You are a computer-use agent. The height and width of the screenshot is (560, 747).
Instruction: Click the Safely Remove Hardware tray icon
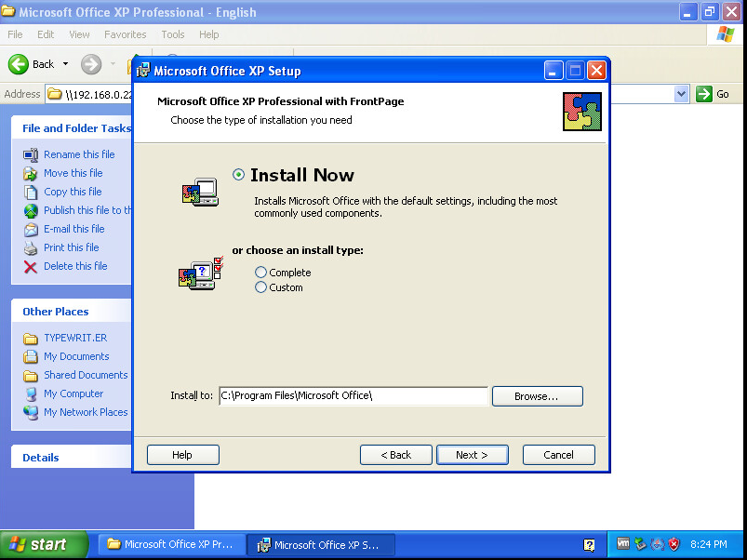(640, 544)
